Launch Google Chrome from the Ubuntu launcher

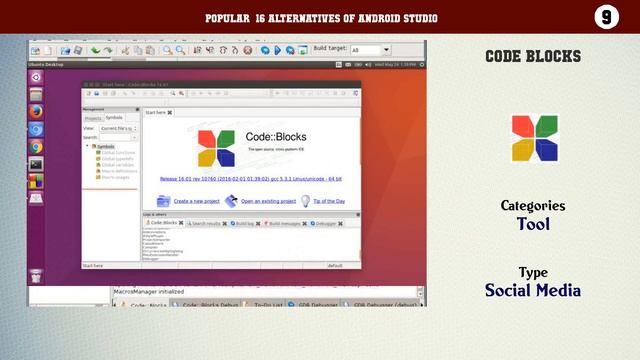point(36,147)
